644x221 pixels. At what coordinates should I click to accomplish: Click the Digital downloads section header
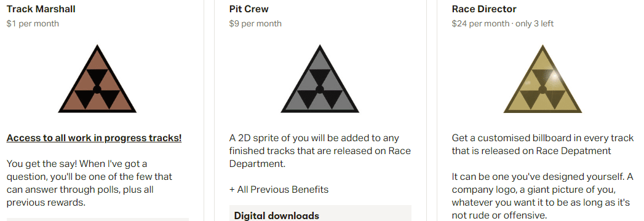coord(276,215)
